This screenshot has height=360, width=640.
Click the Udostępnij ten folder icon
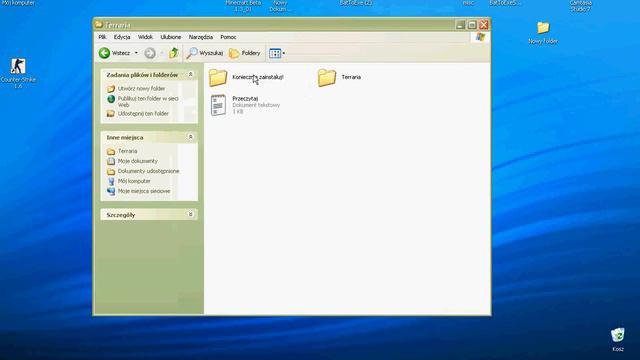pyautogui.click(x=111, y=113)
